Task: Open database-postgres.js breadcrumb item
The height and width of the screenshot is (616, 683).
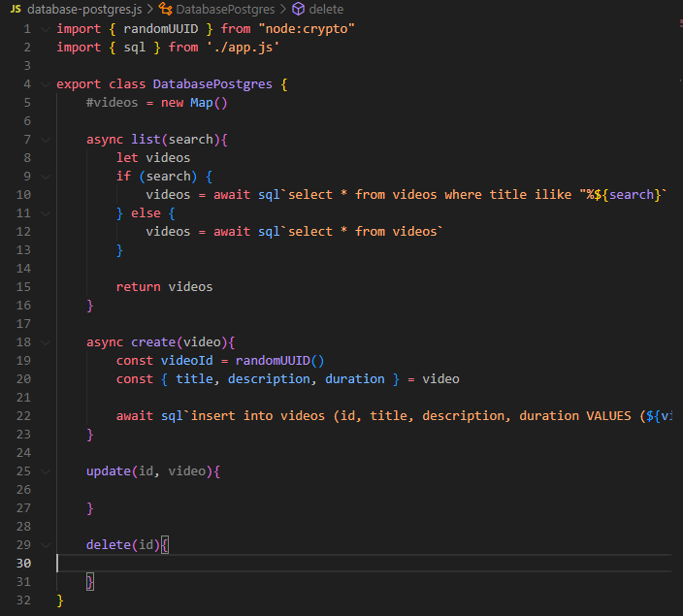Action: (84, 9)
